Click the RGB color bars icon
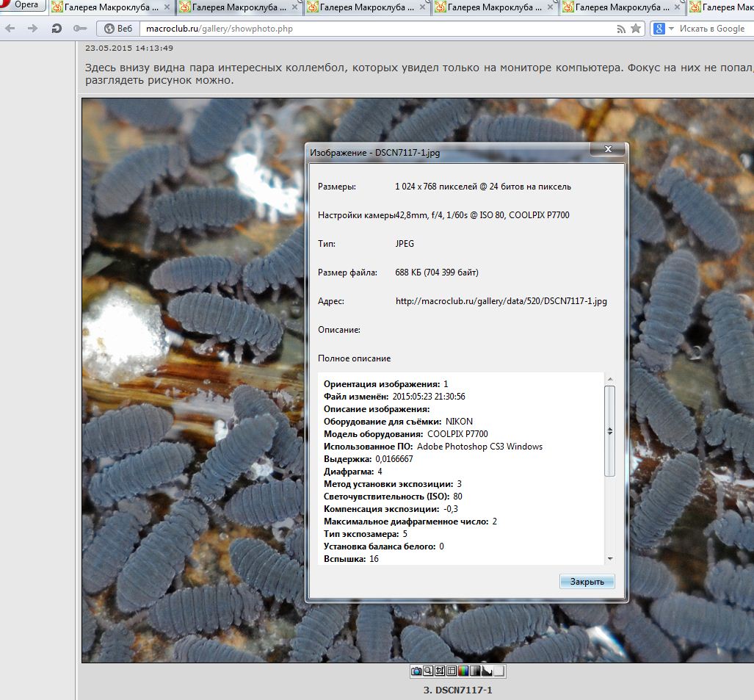 463,671
